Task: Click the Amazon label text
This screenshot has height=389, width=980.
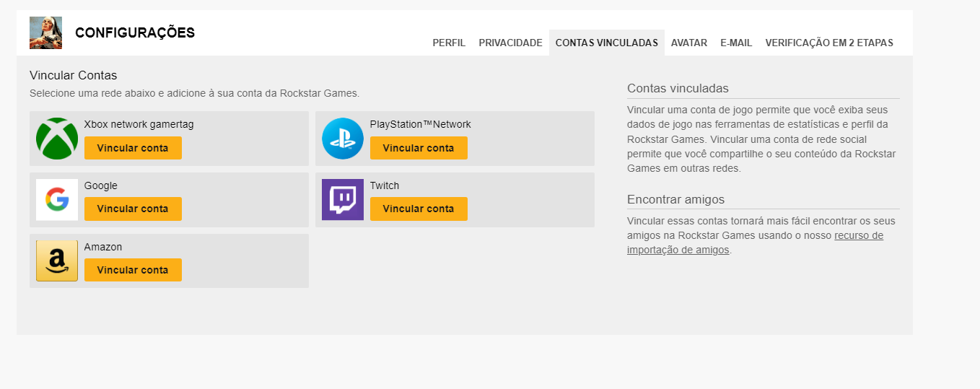Action: coord(103,247)
